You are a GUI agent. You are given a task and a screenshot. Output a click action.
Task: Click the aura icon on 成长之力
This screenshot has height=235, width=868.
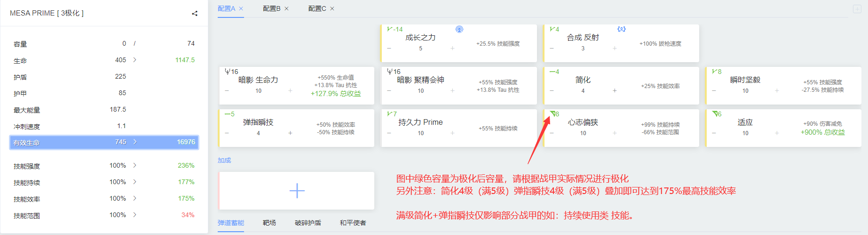coord(459,29)
